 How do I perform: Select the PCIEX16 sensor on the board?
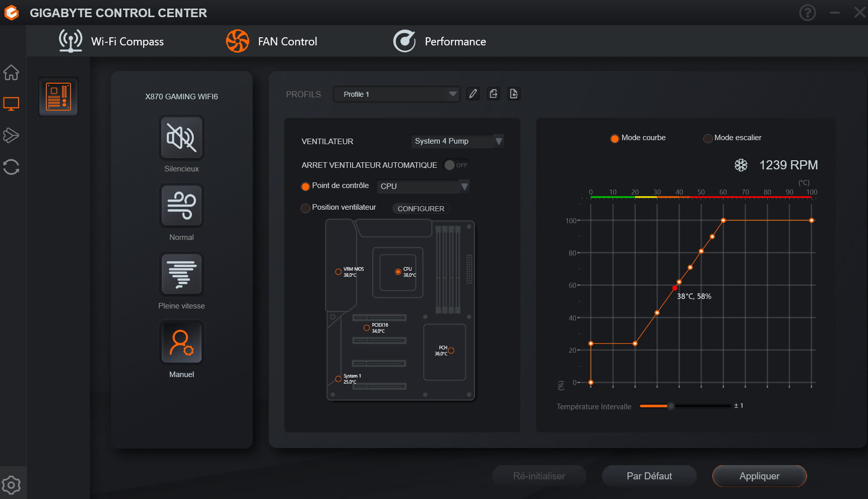(367, 328)
